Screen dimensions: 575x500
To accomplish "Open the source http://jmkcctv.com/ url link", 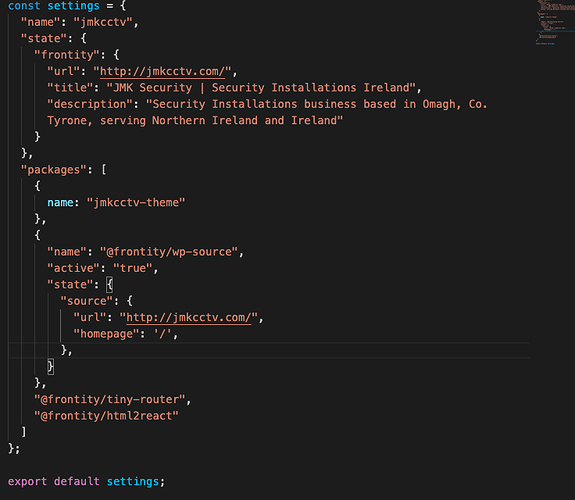I will coord(189,317).
